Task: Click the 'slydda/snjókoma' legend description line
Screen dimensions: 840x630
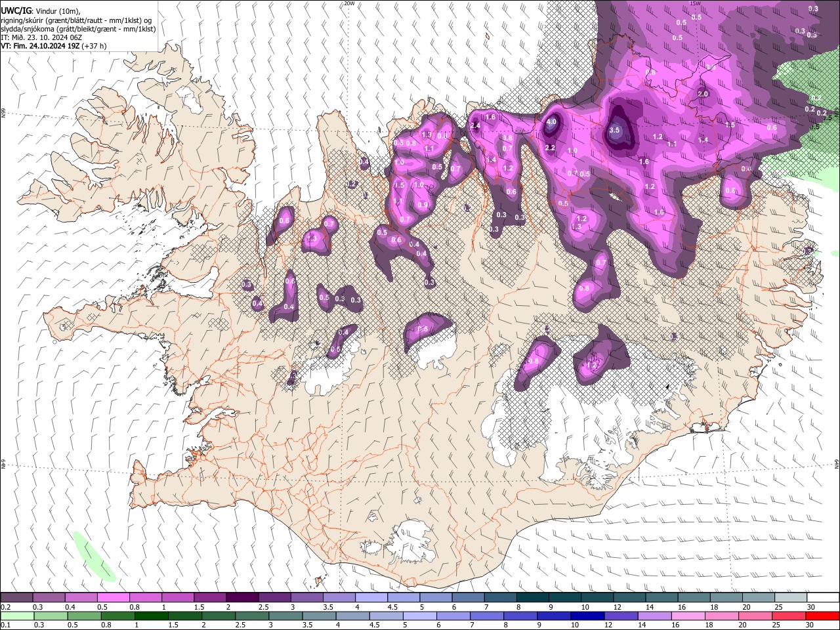Action: pos(78,29)
